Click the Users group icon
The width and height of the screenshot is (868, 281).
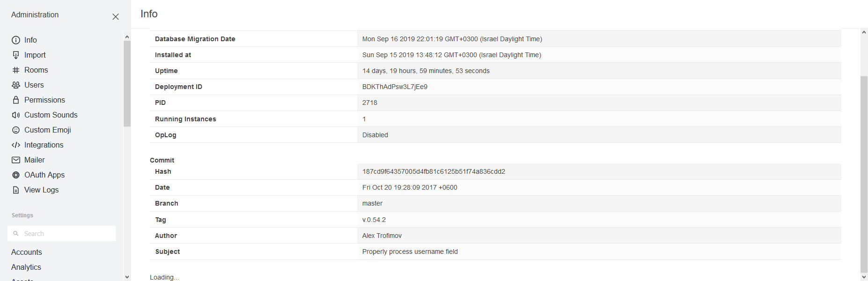[x=16, y=85]
